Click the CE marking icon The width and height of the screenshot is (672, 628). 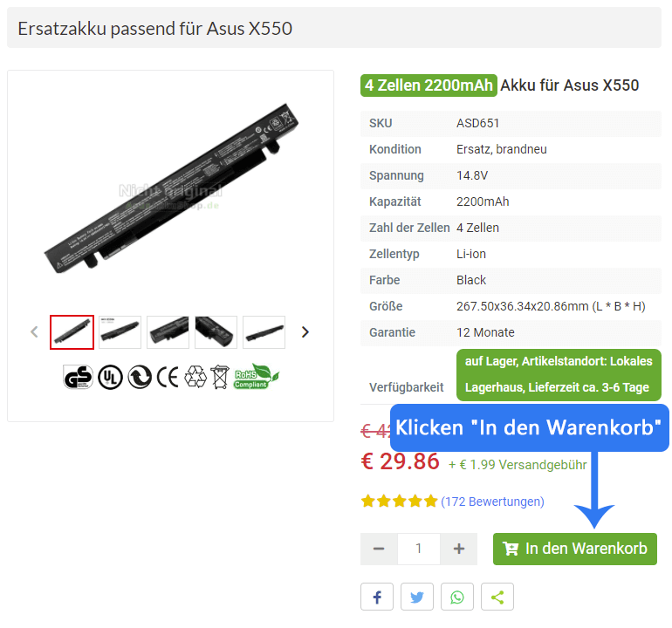(x=168, y=378)
